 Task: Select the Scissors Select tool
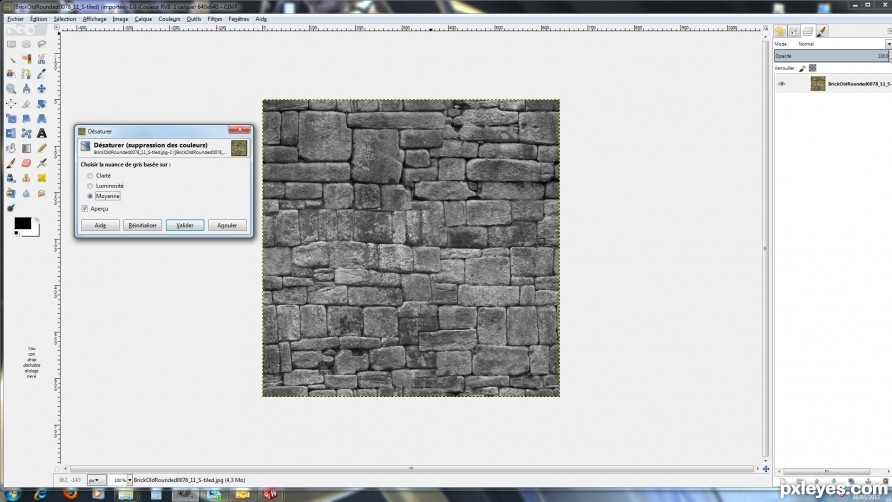tap(42, 59)
